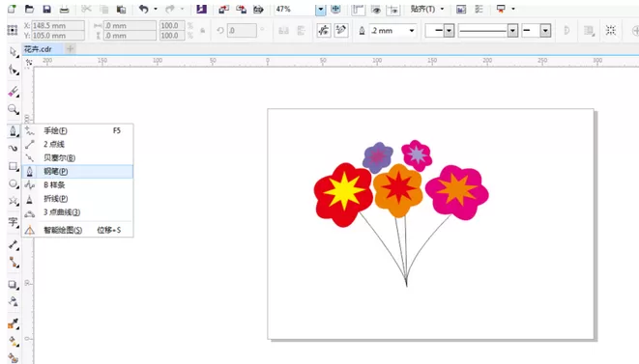Click the bounding box icon on property bar
Screen dimensions: 639x364
click(610, 30)
